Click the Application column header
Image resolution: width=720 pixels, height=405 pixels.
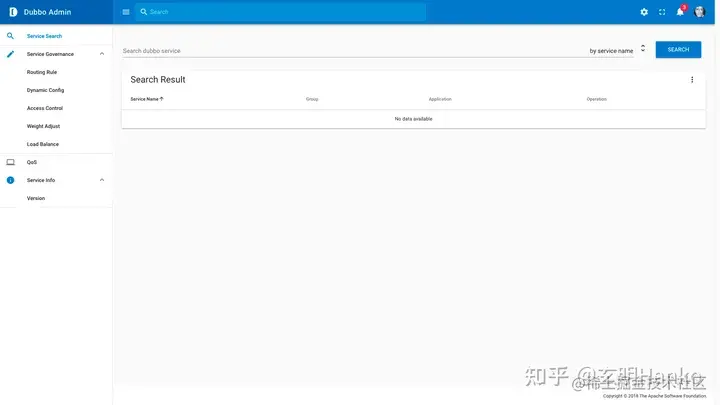440,99
